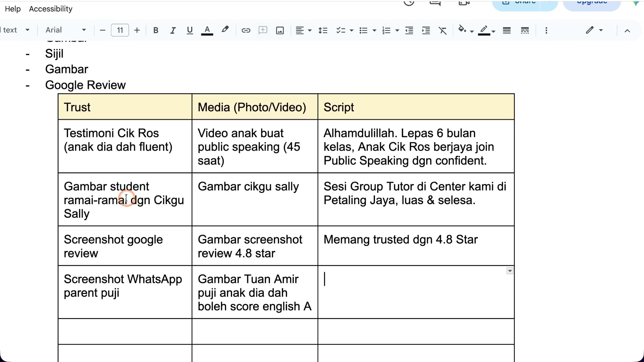Expand the bulleted list options arrow
644x362 pixels.
click(374, 31)
